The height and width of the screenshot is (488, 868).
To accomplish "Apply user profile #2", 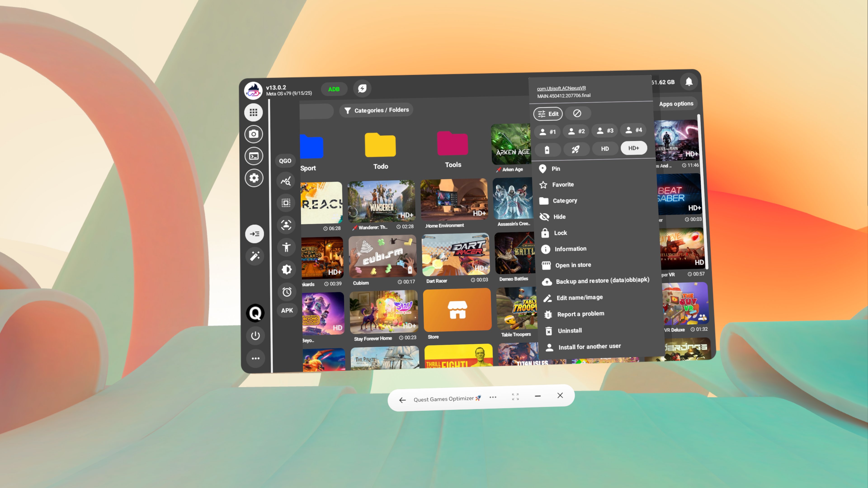I will (576, 131).
